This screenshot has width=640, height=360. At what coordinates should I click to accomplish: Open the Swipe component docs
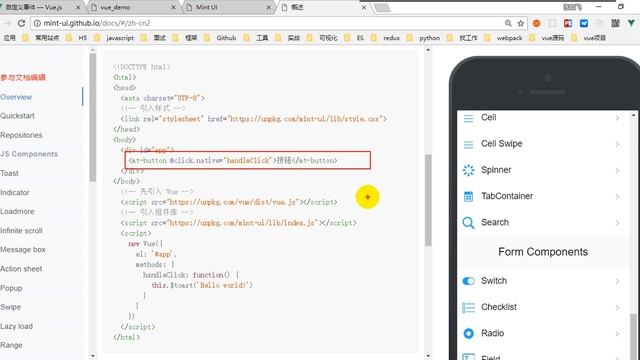[x=11, y=307]
